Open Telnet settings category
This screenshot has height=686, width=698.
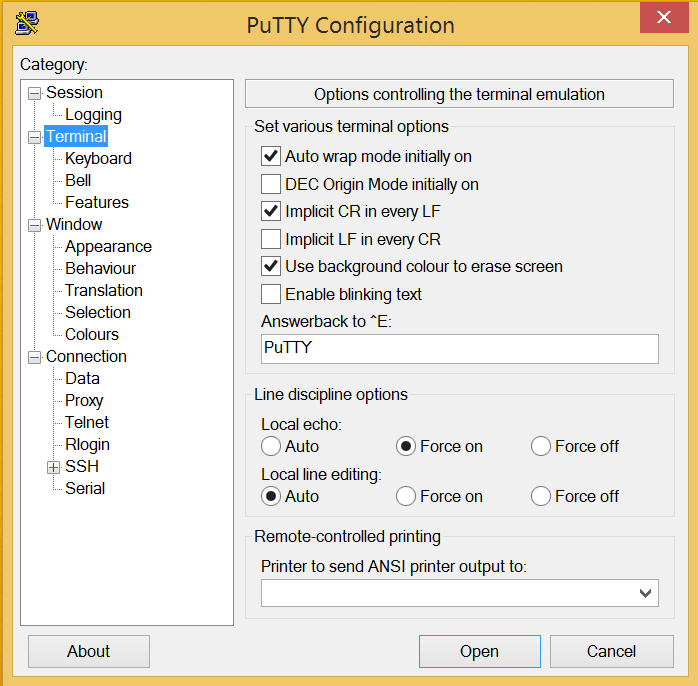pos(87,422)
